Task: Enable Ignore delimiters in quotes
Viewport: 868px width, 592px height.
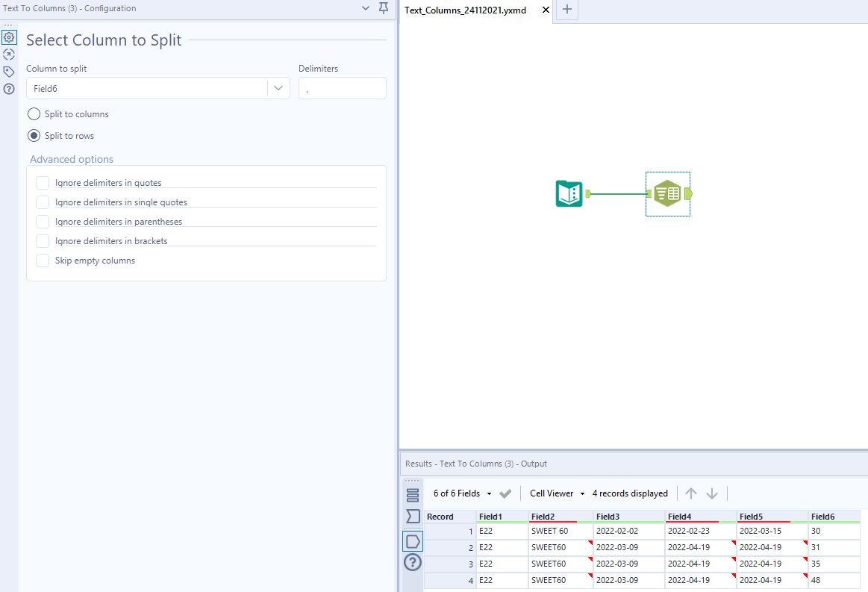Action: tap(43, 182)
